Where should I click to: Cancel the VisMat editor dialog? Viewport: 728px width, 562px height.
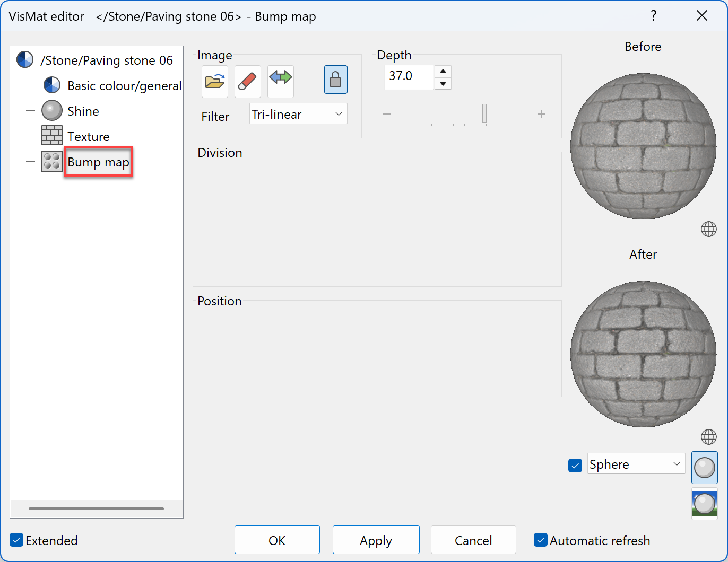tap(473, 540)
